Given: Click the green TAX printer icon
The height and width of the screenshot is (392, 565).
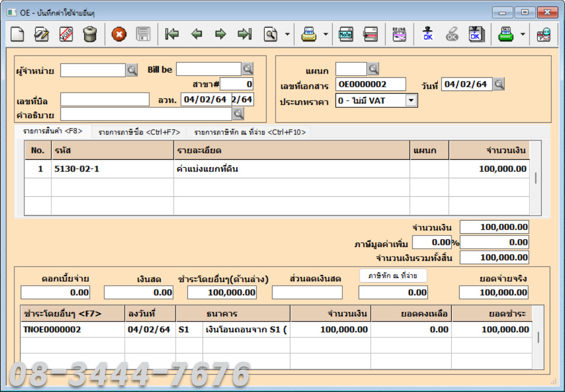Looking at the screenshot, I should coord(506,34).
